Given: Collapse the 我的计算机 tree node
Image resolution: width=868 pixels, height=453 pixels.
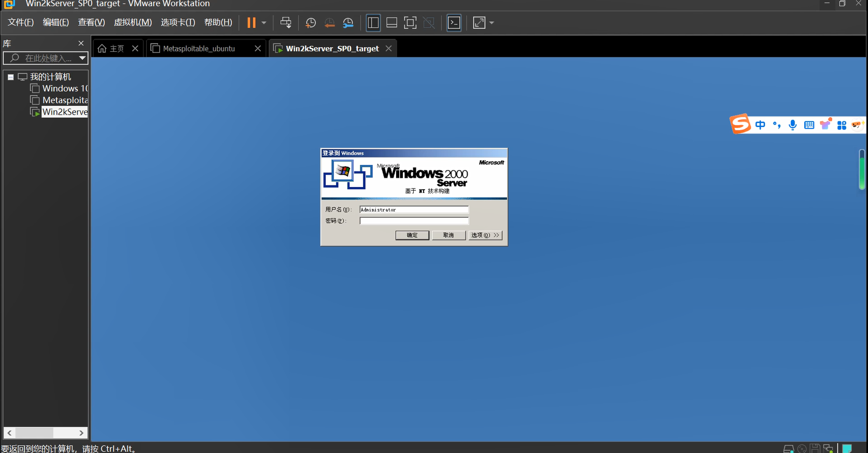Looking at the screenshot, I should click(x=10, y=77).
